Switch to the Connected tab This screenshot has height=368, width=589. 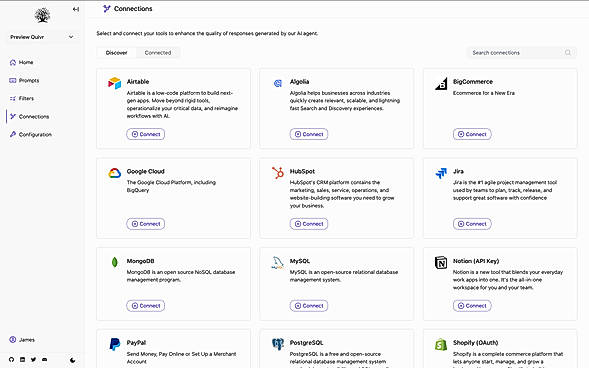158,53
